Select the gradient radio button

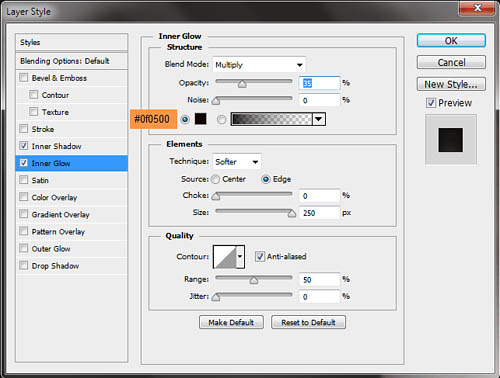[221, 119]
